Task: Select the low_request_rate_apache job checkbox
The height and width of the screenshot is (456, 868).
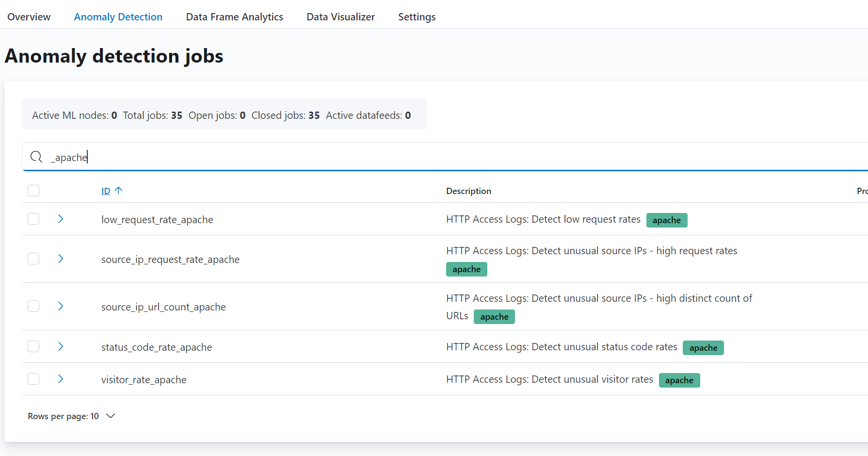Action: coord(33,219)
